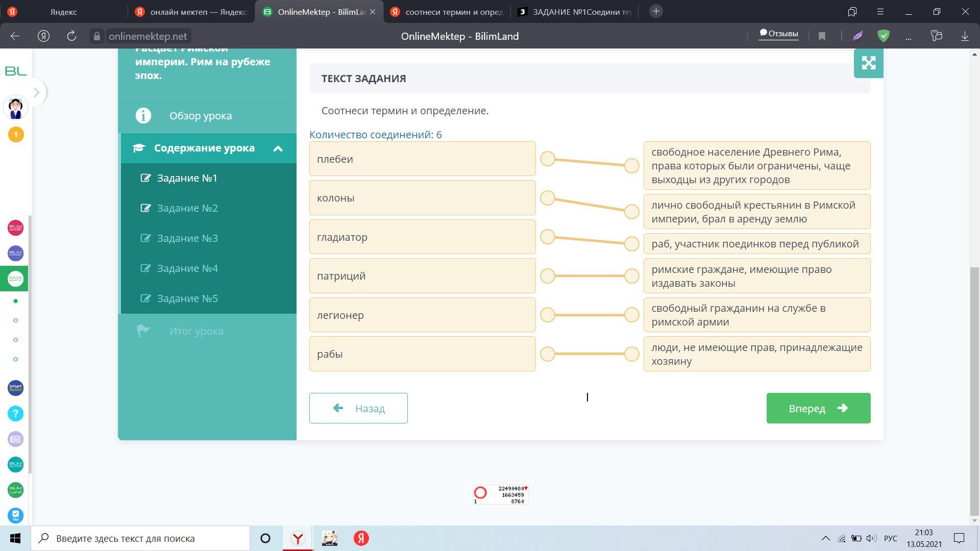Collapse the Содержание урока section

278,148
